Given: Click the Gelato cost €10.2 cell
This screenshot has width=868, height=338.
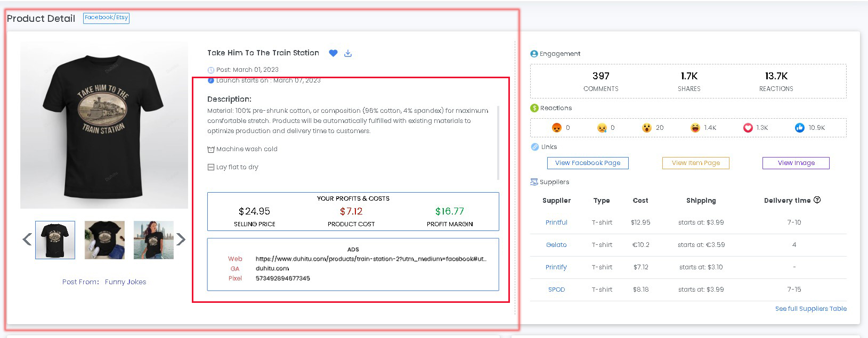Looking at the screenshot, I should pos(640,245).
